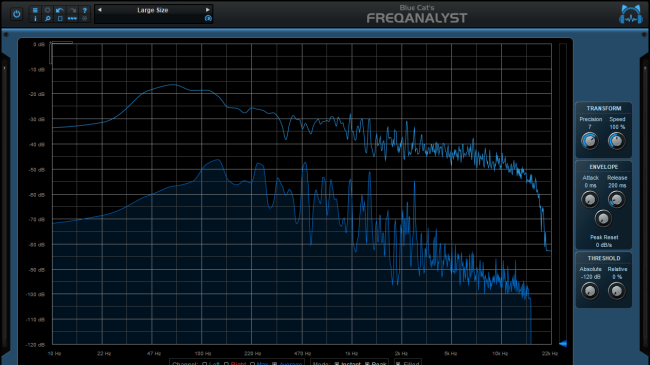650x365 pixels.
Task: Open the main menu icon in toolbar
Action: tap(35, 10)
